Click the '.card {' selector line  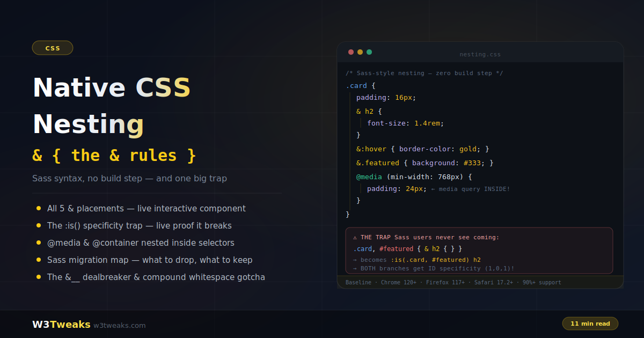(361, 85)
